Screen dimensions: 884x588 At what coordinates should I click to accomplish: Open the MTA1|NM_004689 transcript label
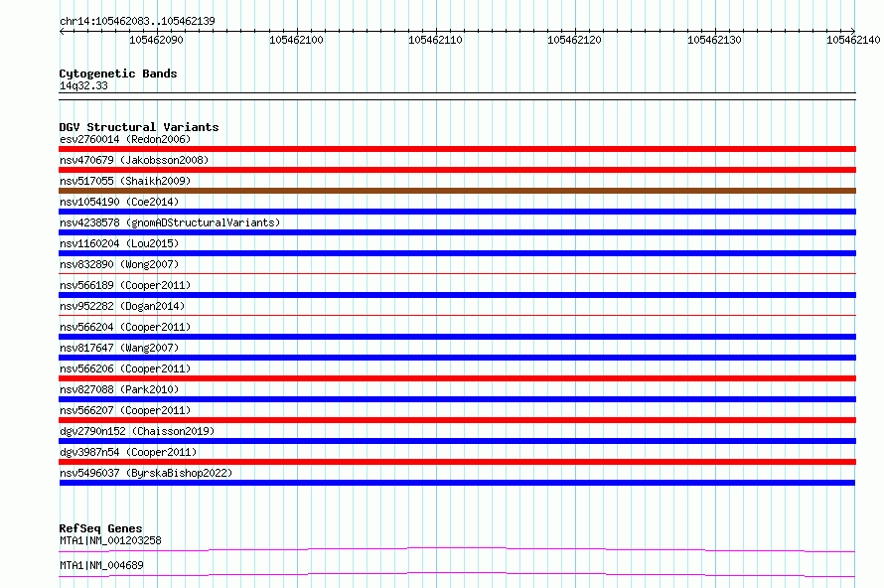(101, 565)
